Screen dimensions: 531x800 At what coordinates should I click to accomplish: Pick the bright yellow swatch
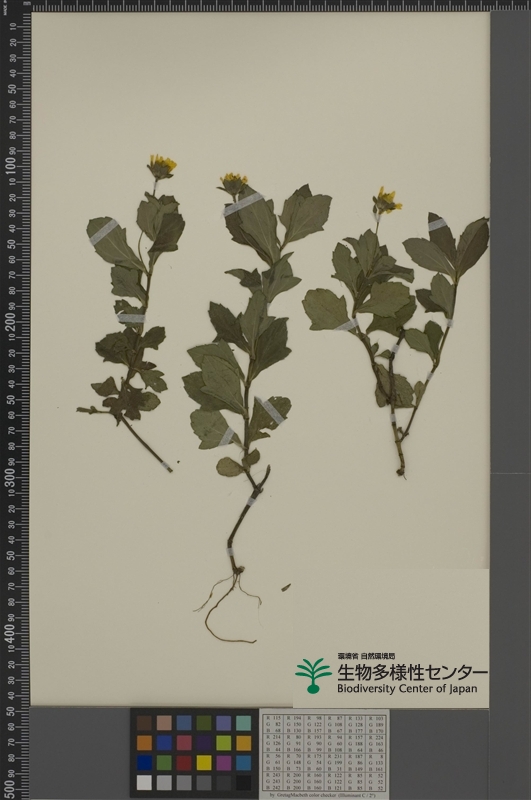click(204, 763)
